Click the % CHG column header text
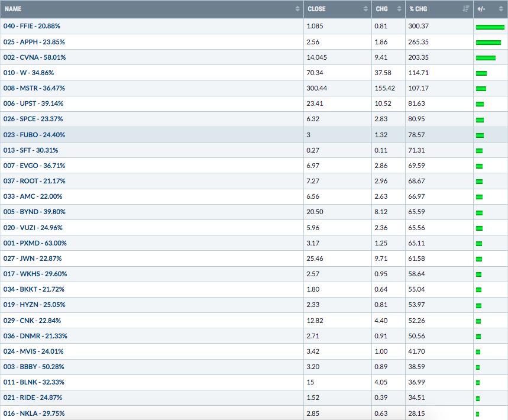 [x=418, y=9]
